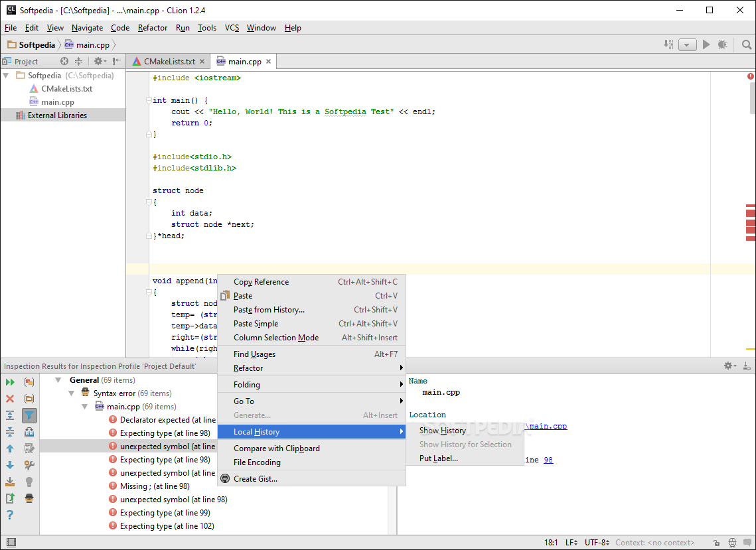
Task: Open the page-with-green-arrow icon in inspection toolbar
Action: point(10,498)
